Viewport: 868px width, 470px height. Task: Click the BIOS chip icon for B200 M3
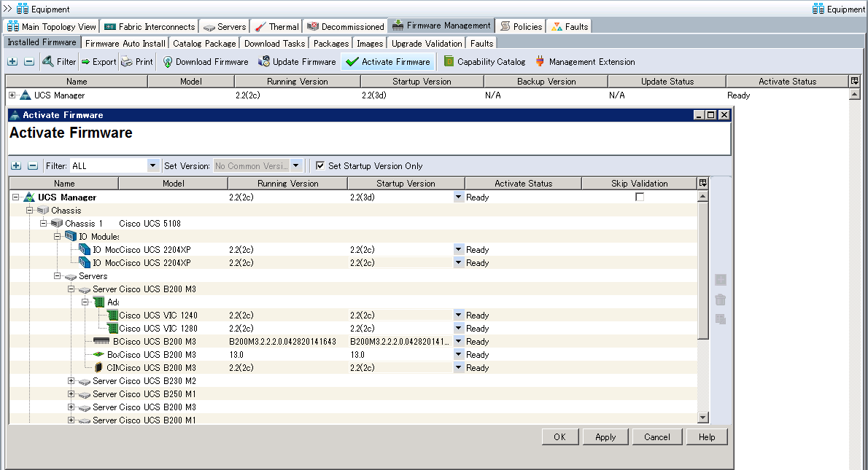[101, 341]
